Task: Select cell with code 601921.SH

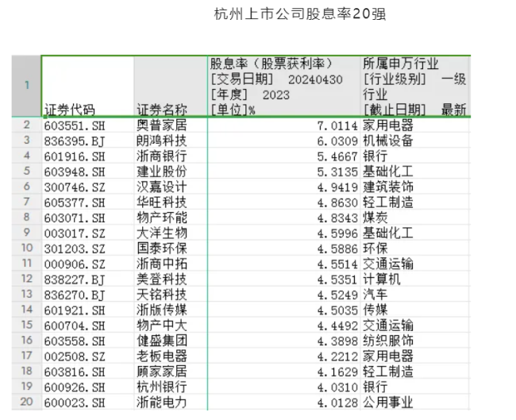Action: [88, 310]
